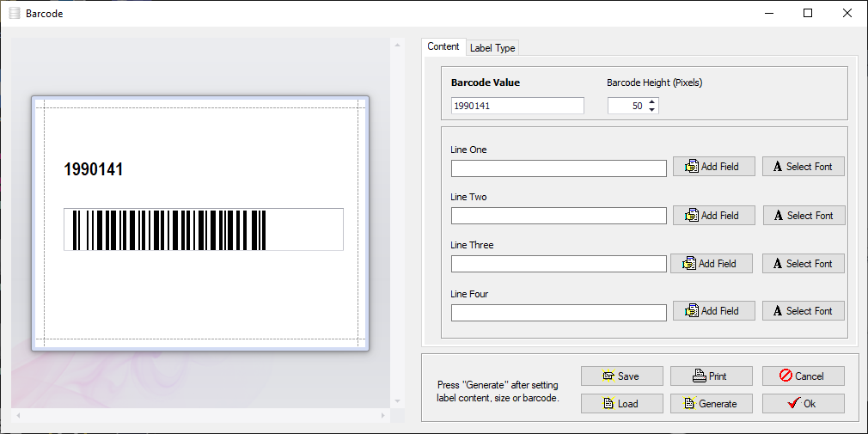Click Add Field icon for Line One
Screen dimensions: 868x434
click(x=691, y=167)
